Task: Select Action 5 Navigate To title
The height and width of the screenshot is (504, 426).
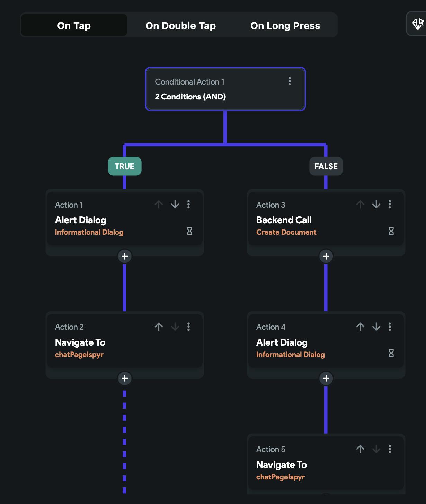Action: (x=281, y=465)
